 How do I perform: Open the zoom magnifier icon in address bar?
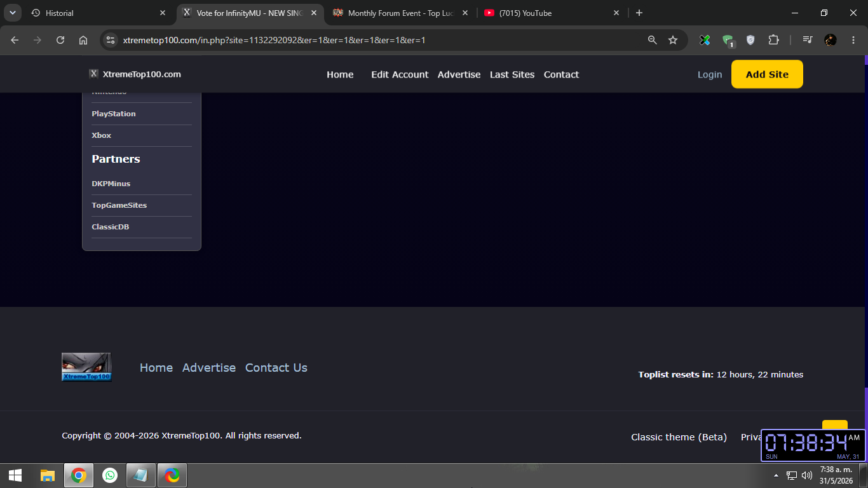652,40
